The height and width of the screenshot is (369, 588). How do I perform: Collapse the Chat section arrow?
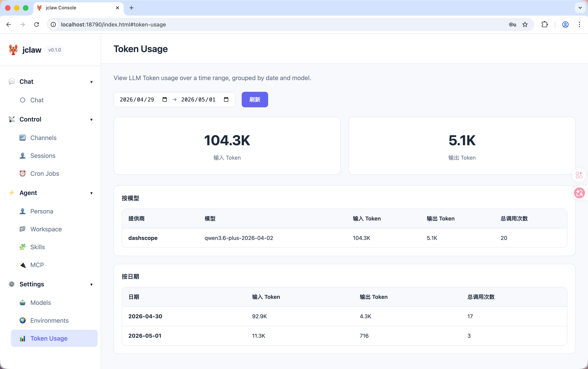91,82
